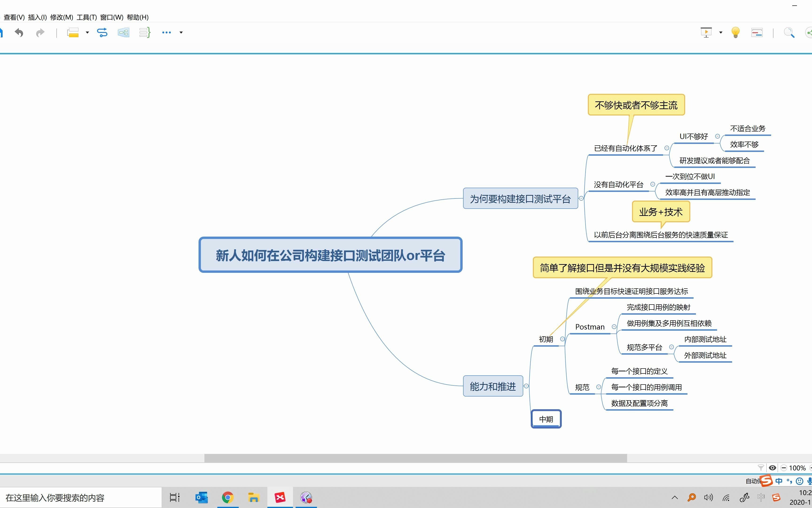Toggle Sogou Chinese/English mode button
Image resolution: width=812 pixels, height=508 pixels.
coord(779,481)
